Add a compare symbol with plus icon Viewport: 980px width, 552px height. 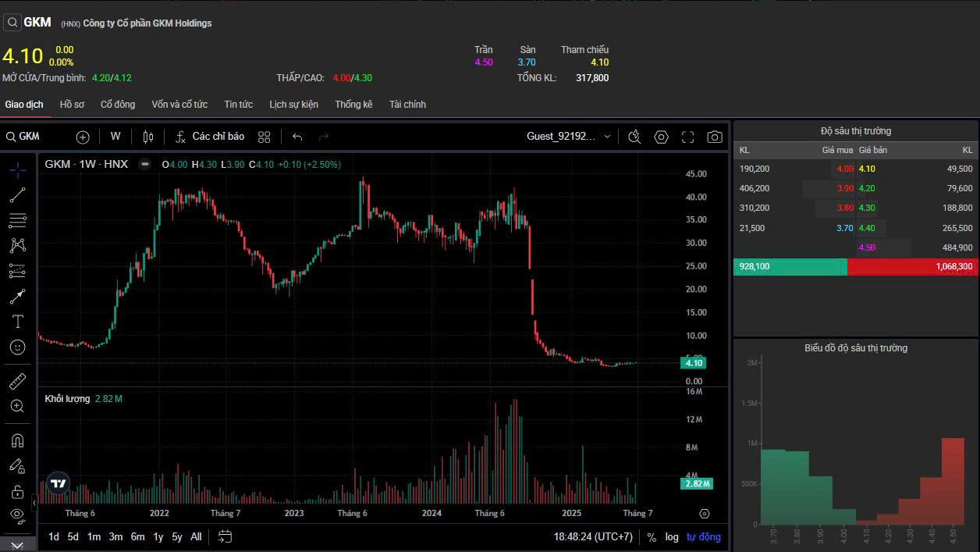(83, 137)
